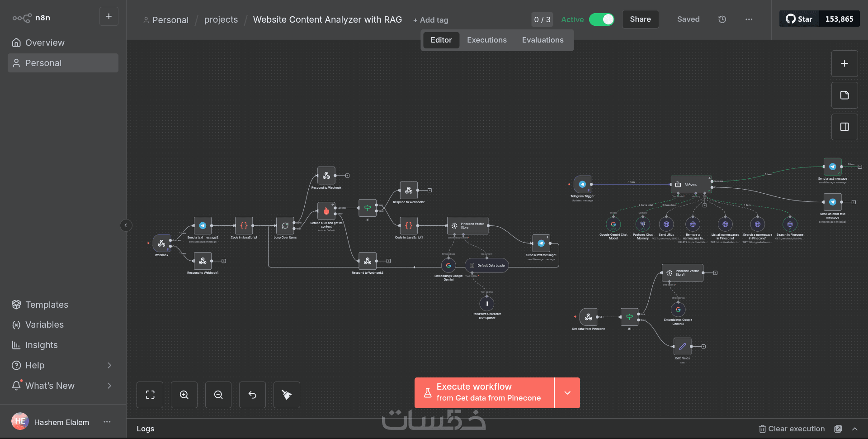Select the AI Agent node
868x439 pixels.
(691, 184)
